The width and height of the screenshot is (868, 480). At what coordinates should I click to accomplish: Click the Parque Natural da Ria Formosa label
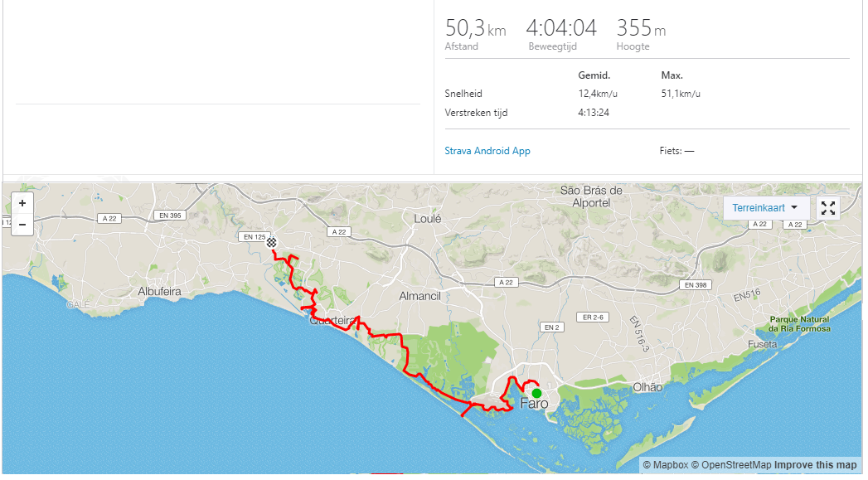(800, 324)
